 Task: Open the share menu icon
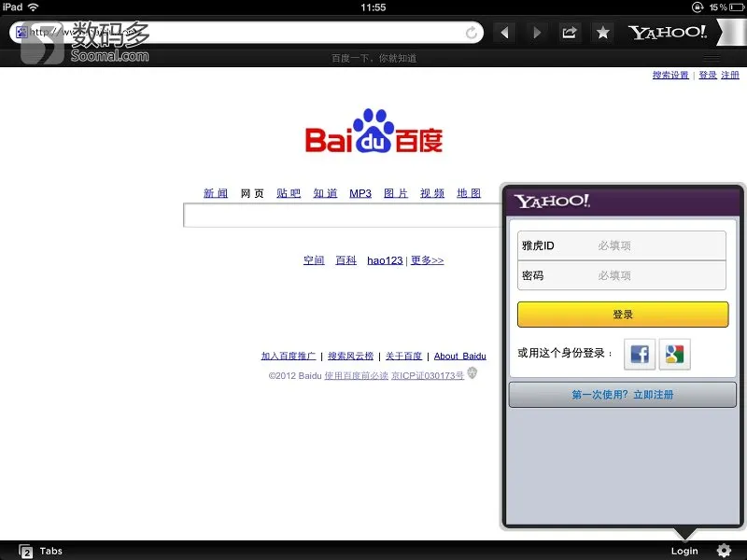pyautogui.click(x=570, y=33)
